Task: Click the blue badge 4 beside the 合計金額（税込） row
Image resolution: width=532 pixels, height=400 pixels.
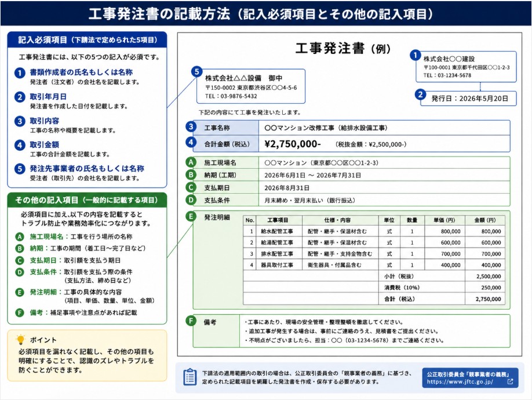Action: (191, 142)
